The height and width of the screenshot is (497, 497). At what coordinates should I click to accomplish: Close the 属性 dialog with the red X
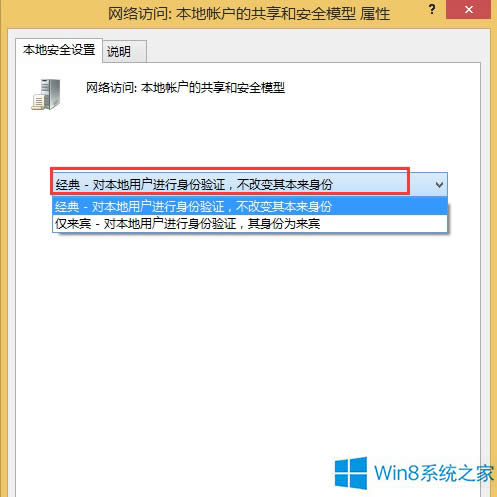pos(468,10)
